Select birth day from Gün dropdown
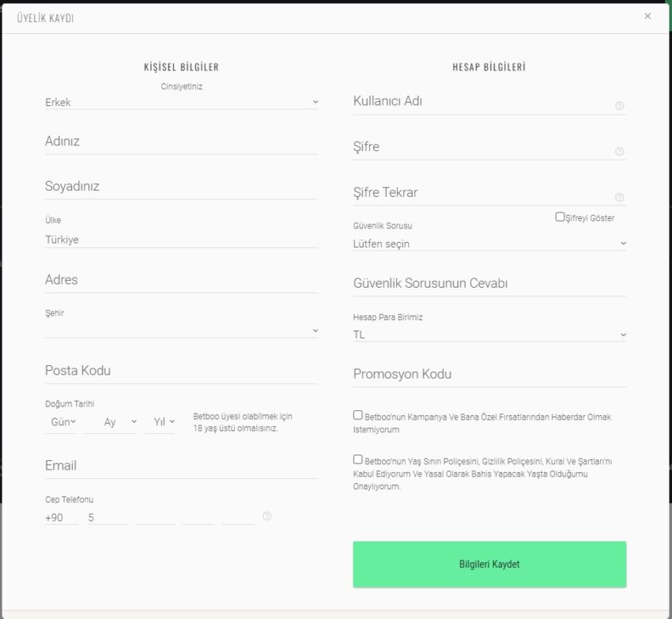 pos(61,422)
